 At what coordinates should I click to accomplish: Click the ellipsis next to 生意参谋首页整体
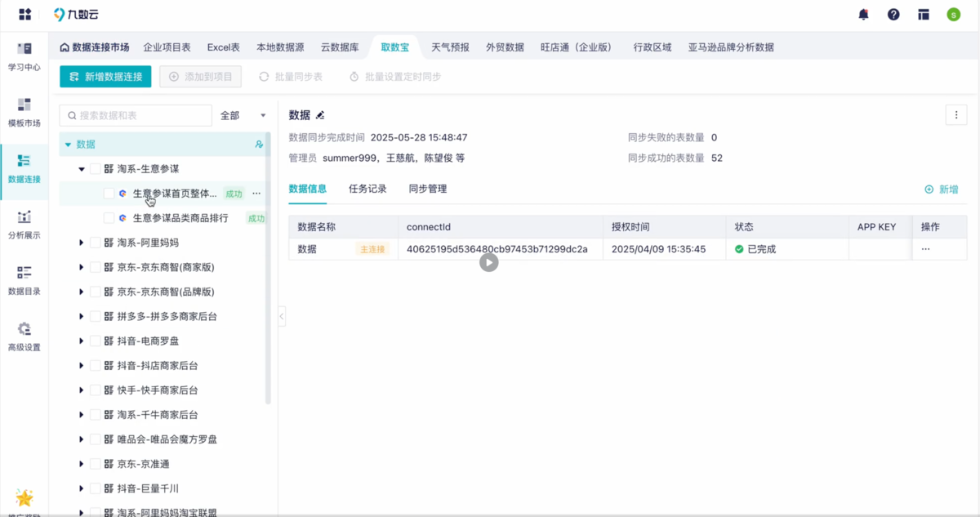point(256,194)
